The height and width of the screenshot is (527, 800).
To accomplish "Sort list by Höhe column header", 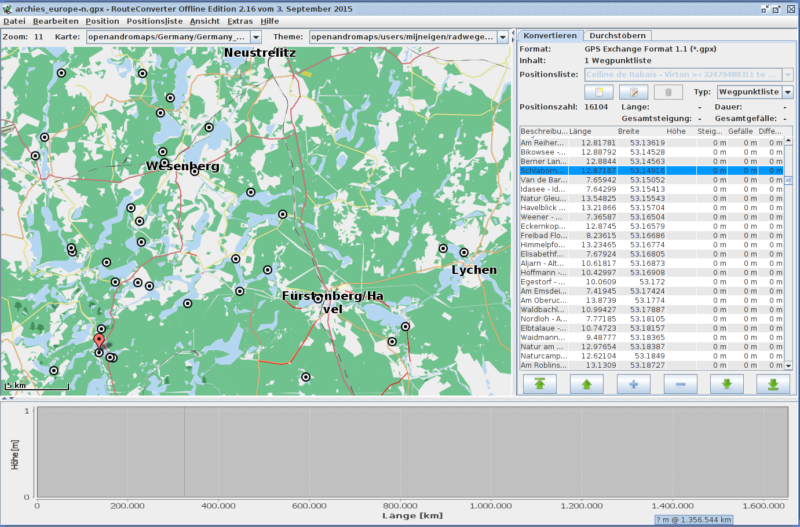I will 676,131.
